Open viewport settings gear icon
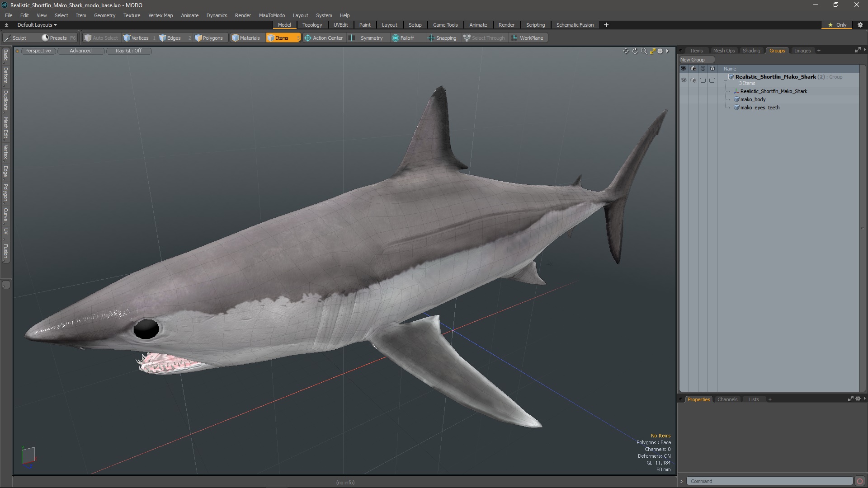Viewport: 868px width, 488px height. 660,51
